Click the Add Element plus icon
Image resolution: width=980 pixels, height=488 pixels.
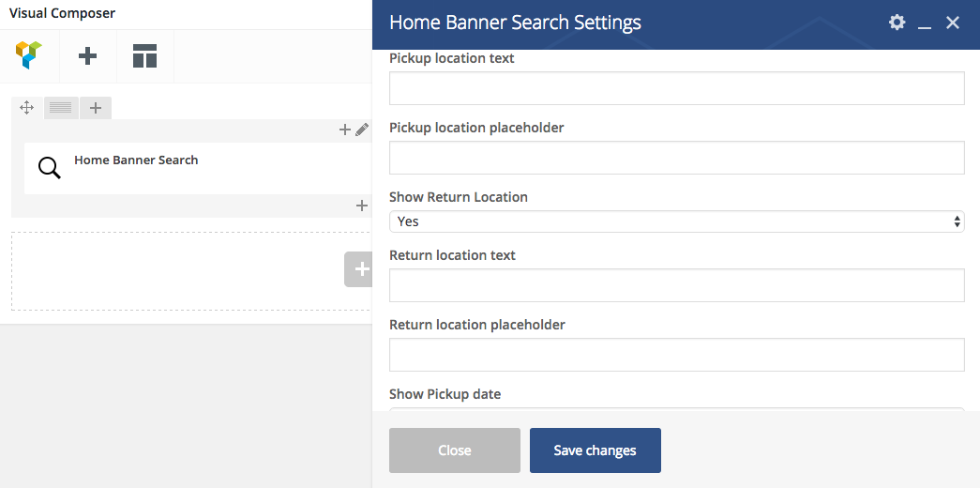click(x=87, y=56)
